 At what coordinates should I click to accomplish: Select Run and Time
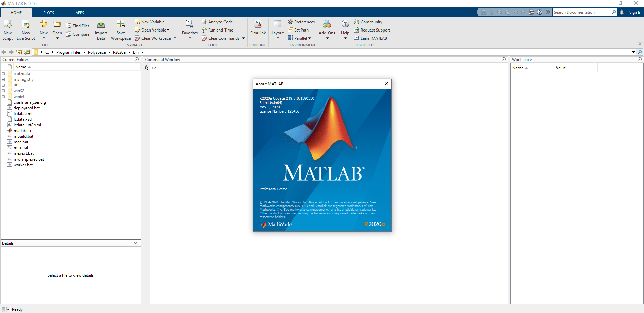click(217, 30)
